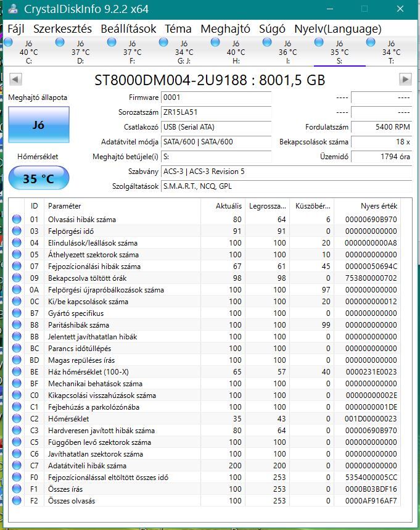420x530 pixels.
Task: Click status orb for Felpörgési idő row
Action: point(17,231)
